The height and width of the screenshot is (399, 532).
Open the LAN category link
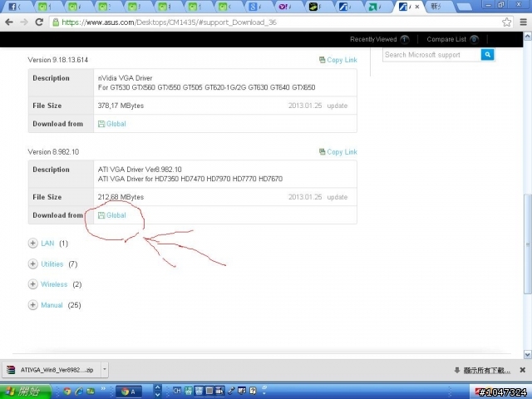pos(47,244)
